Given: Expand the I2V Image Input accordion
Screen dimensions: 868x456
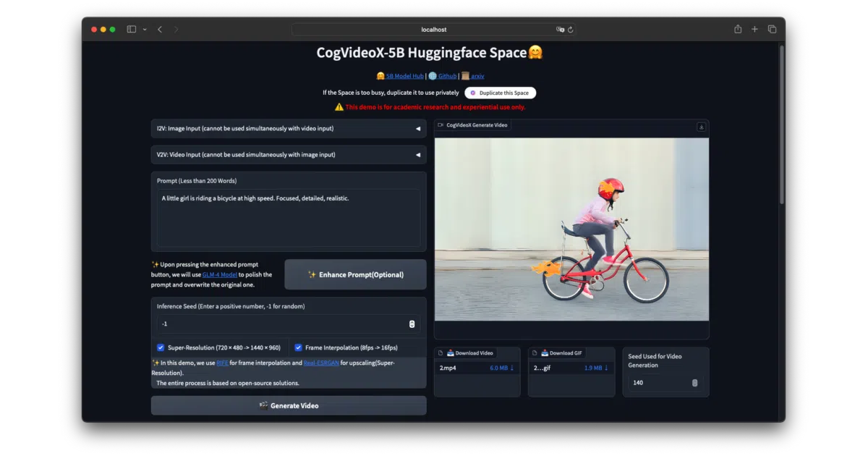Looking at the screenshot, I should (x=289, y=129).
